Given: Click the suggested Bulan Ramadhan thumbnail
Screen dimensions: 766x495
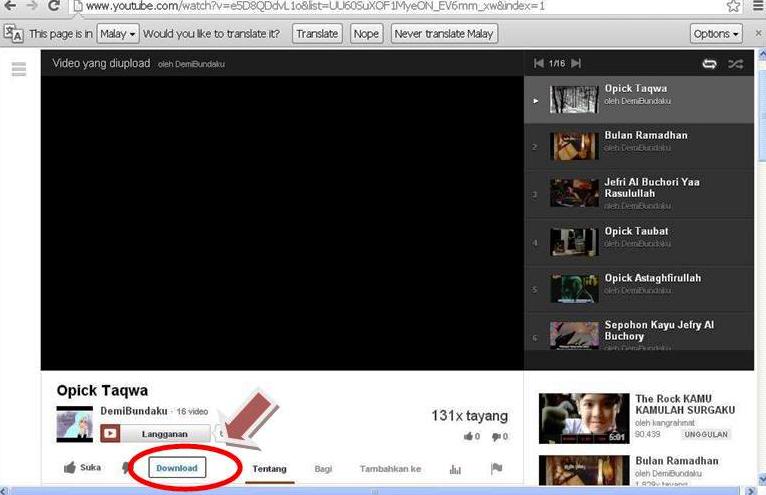Looking at the screenshot, I should [x=584, y=470].
